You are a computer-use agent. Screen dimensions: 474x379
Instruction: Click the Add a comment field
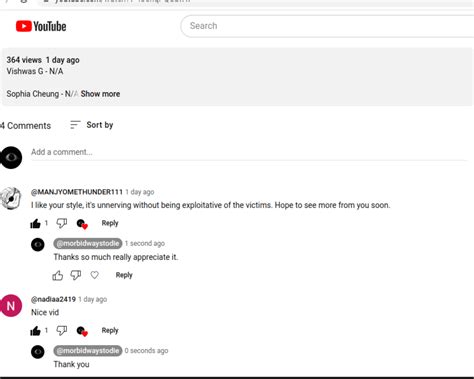(x=249, y=152)
